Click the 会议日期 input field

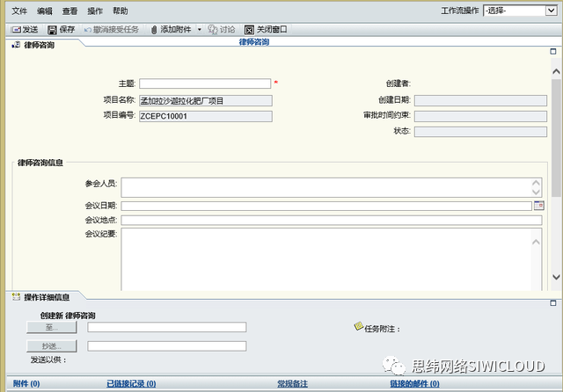click(326, 206)
